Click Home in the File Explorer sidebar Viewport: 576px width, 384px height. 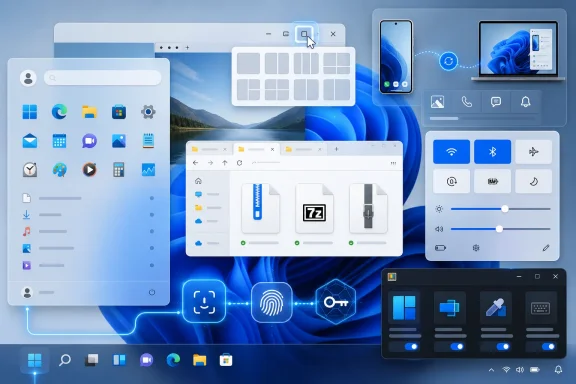[x=198, y=181]
